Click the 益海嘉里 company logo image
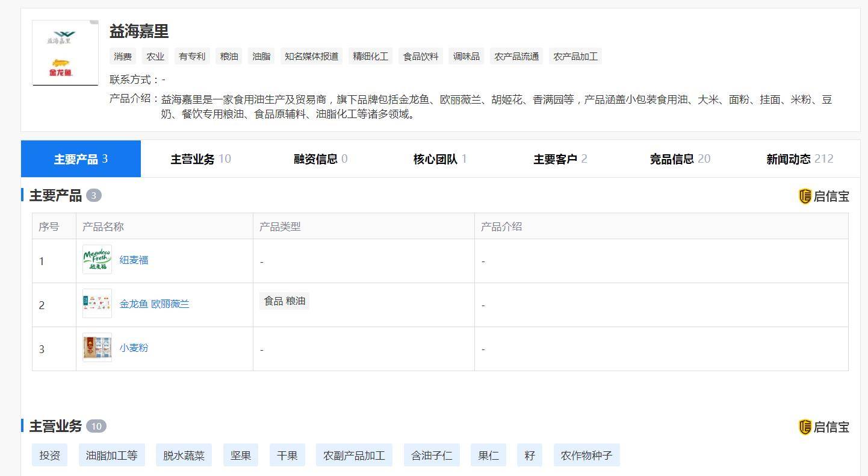The height and width of the screenshot is (476, 868). pos(65,52)
